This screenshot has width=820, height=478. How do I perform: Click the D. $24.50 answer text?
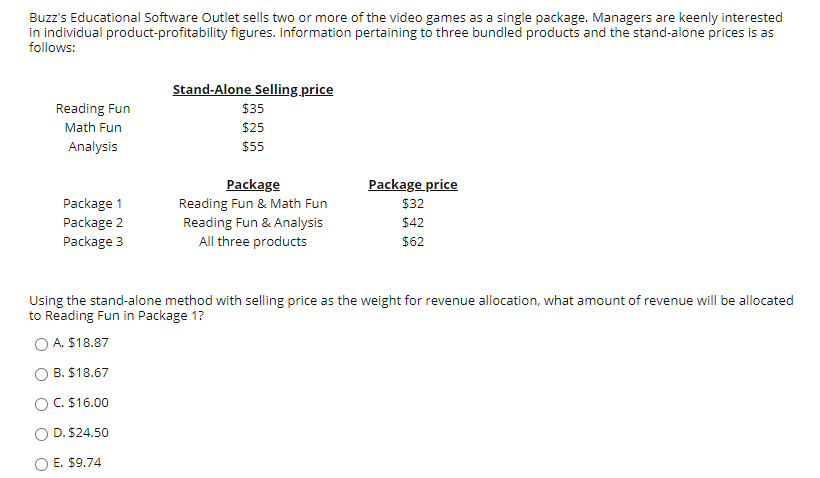(x=81, y=433)
